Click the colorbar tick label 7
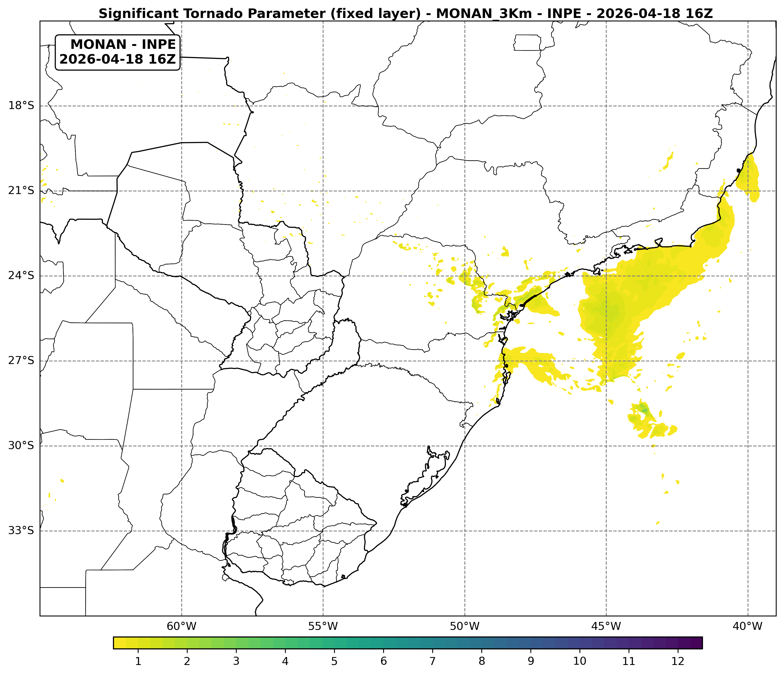Screen dimensions: 784x675 tap(433, 661)
